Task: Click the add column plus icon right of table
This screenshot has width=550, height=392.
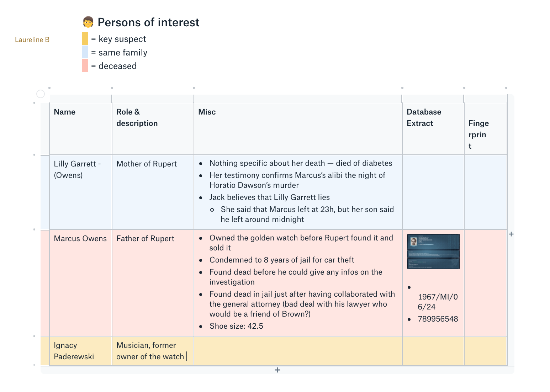Action: (511, 234)
